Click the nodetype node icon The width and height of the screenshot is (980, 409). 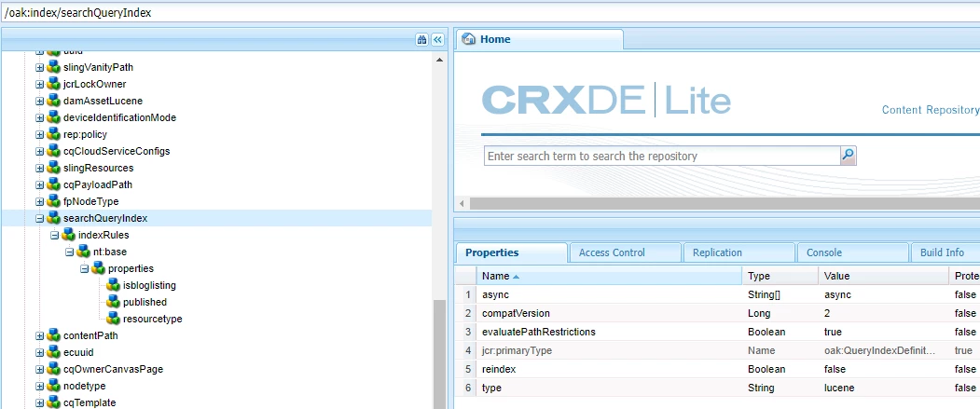click(x=53, y=386)
